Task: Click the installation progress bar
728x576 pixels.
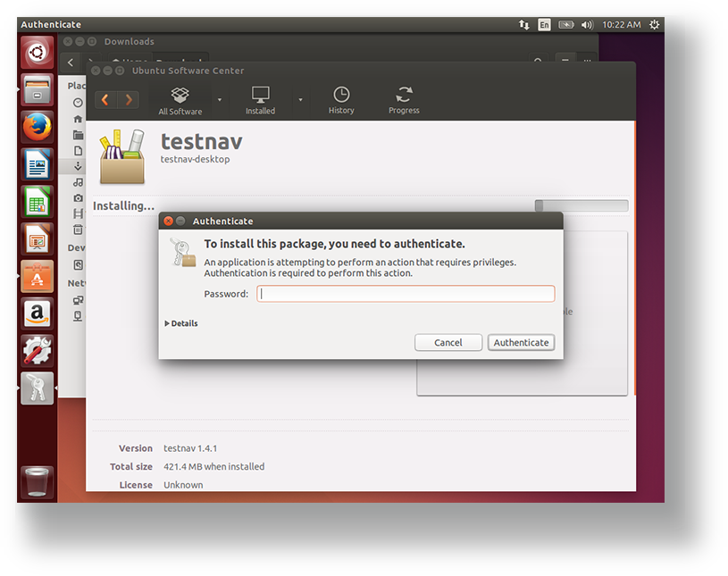Action: coord(582,205)
